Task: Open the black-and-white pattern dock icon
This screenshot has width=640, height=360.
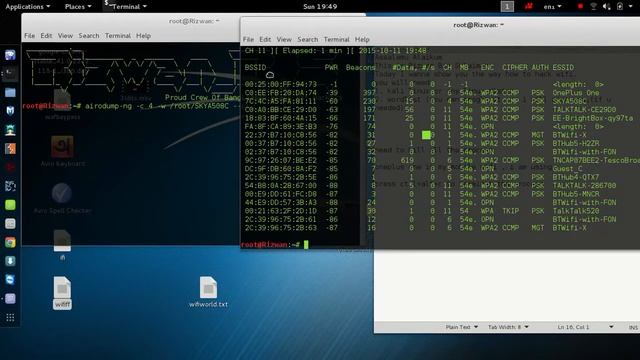Action: [x=10, y=186]
